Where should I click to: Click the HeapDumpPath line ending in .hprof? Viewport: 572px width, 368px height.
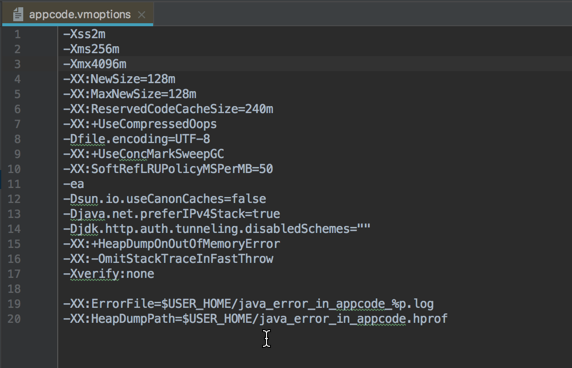[x=255, y=319]
